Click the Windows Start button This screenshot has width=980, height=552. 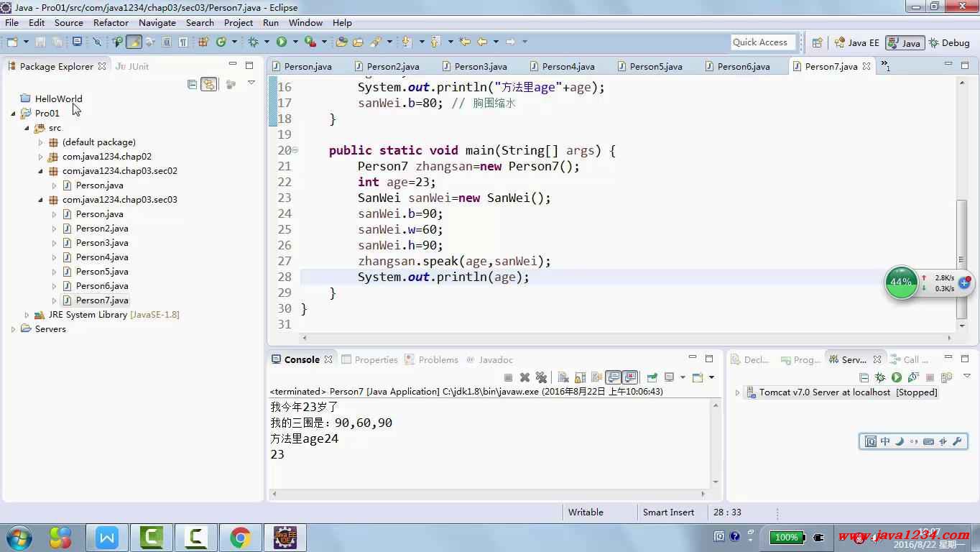19,538
